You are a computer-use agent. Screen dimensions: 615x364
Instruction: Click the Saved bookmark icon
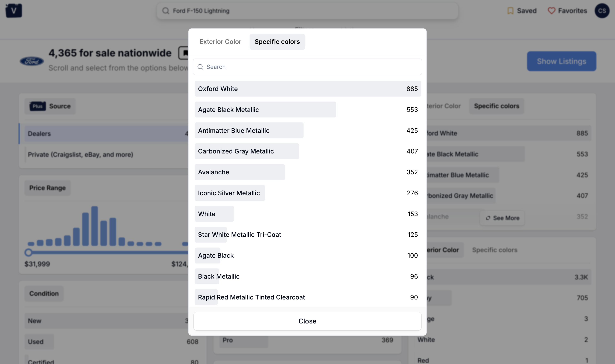tap(510, 11)
